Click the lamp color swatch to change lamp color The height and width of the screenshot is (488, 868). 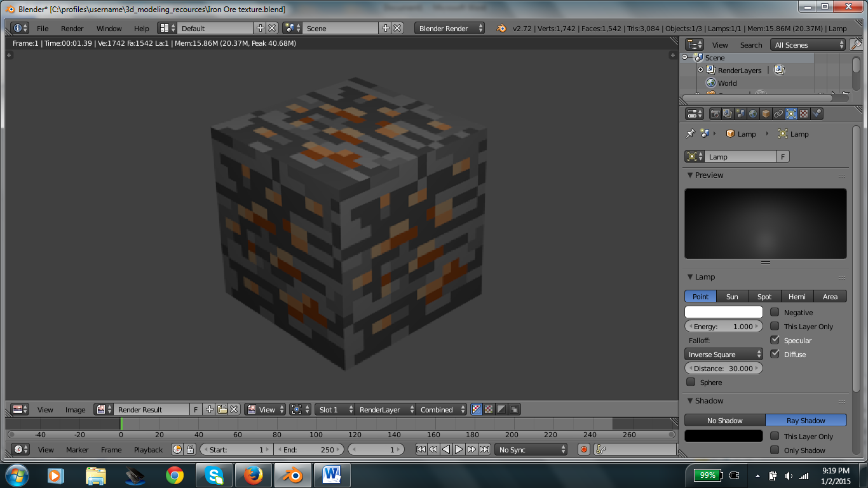723,312
